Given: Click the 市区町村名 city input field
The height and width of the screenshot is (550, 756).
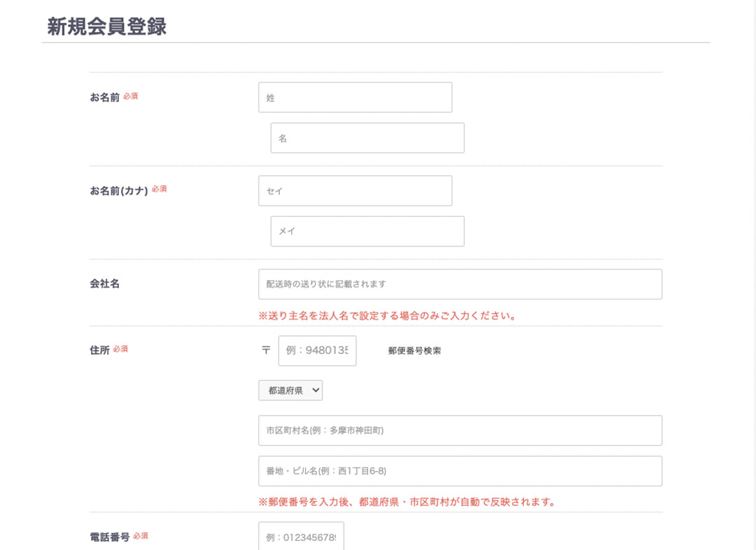Looking at the screenshot, I should [461, 430].
